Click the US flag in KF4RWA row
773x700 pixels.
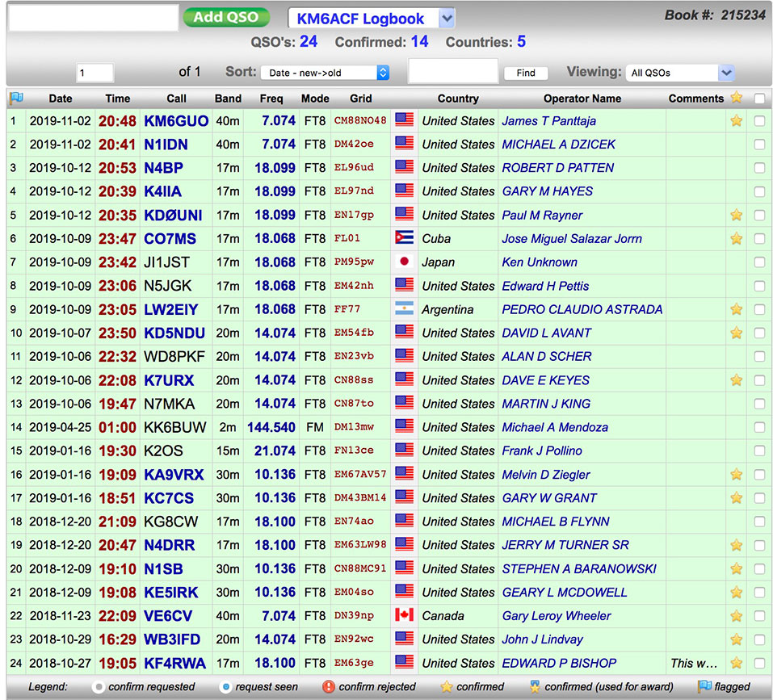[x=404, y=663]
